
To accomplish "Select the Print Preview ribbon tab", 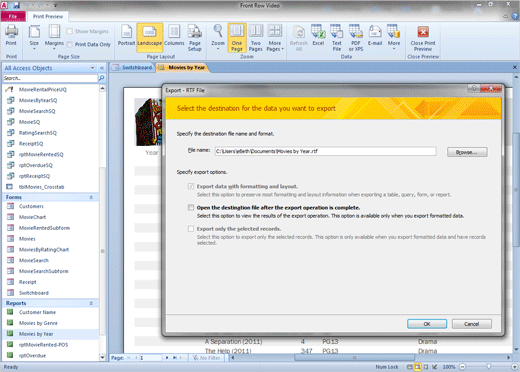I will click(48, 16).
